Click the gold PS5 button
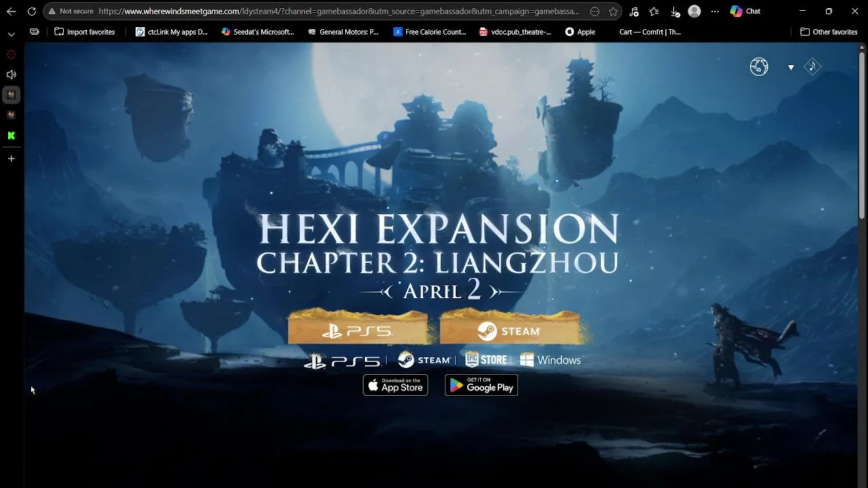Viewport: 868px width, 488px height. click(x=357, y=327)
